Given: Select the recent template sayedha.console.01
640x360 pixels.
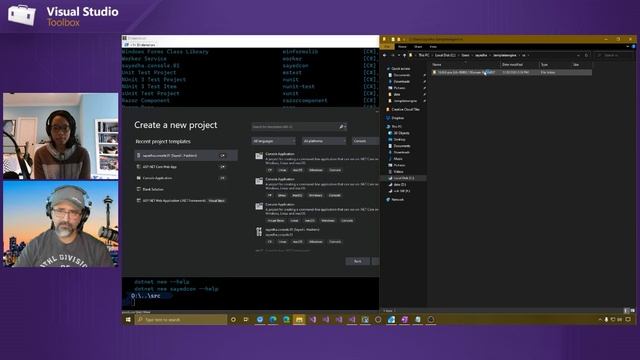Looking at the screenshot, I should coord(186,156).
